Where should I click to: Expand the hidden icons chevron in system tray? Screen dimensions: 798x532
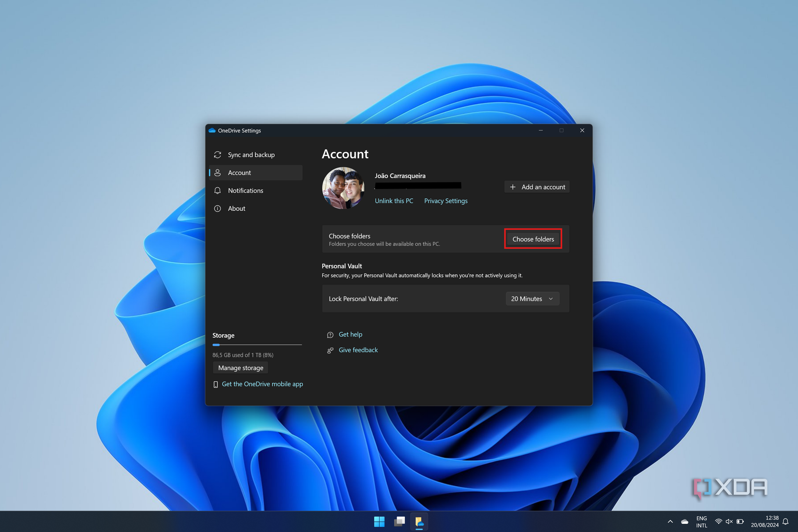[670, 521]
